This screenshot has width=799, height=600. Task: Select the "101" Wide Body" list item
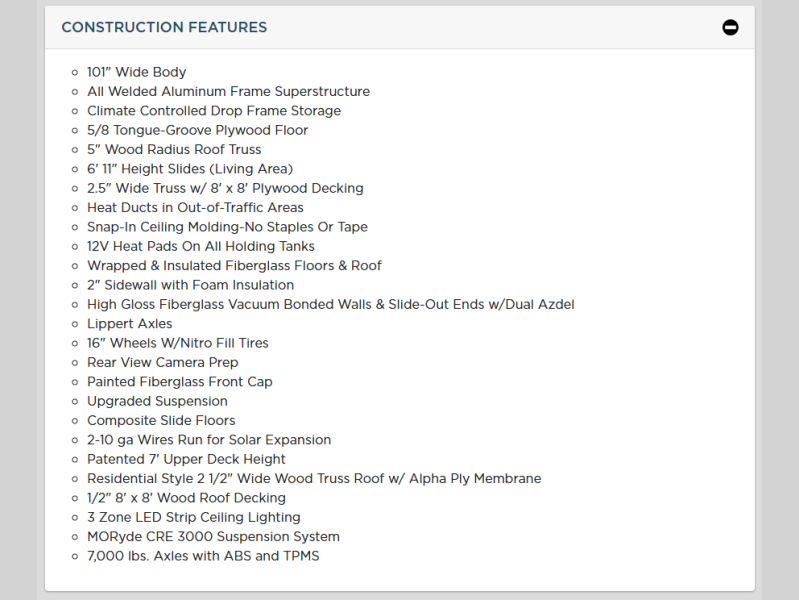(x=136, y=72)
